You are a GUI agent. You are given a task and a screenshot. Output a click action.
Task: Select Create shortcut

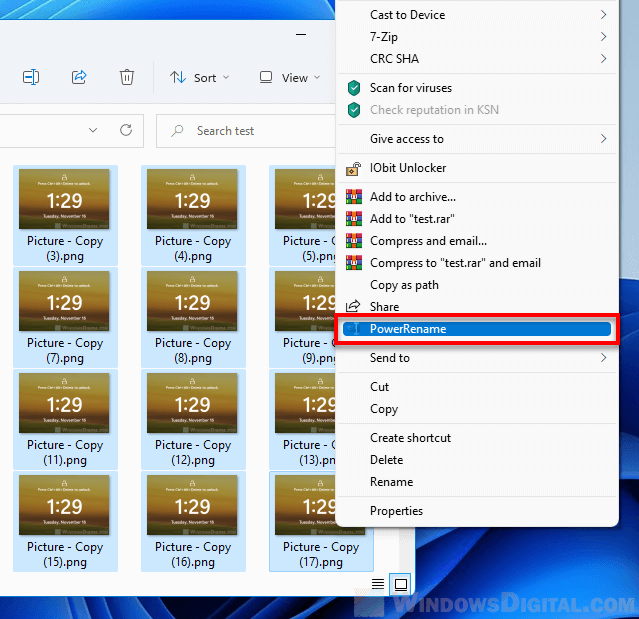point(477,438)
